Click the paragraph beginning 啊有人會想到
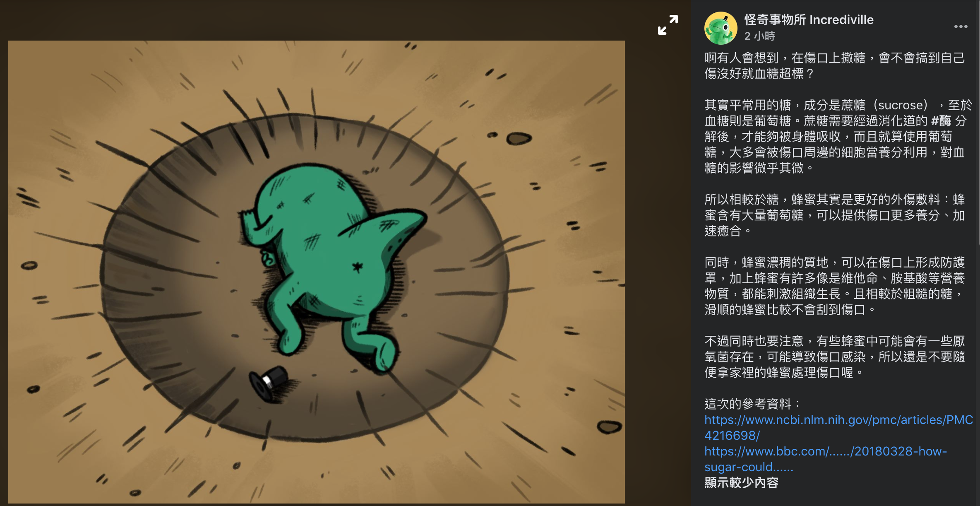The image size is (980, 506). pyautogui.click(x=835, y=65)
